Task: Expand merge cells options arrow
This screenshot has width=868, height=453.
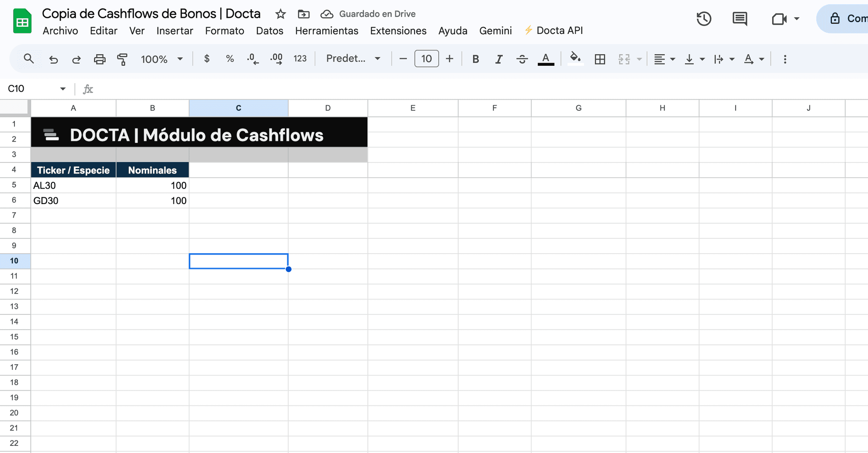Action: coord(639,59)
